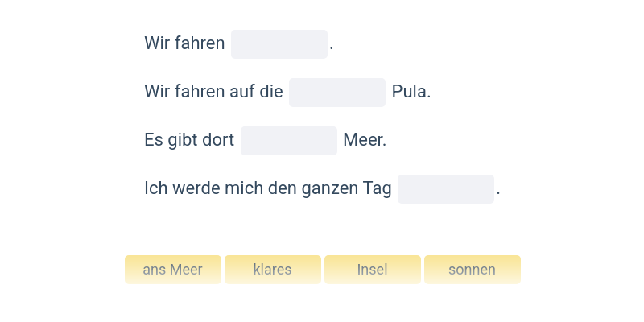Click the word 'Pula.' in the second sentence
The width and height of the screenshot is (644, 322).
[411, 93]
